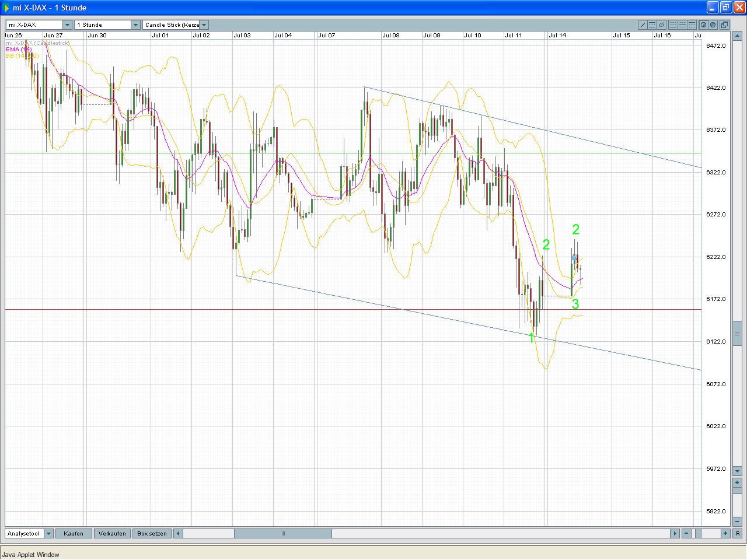
Task: Expand the Analysetool dropdown
Action: (49, 534)
